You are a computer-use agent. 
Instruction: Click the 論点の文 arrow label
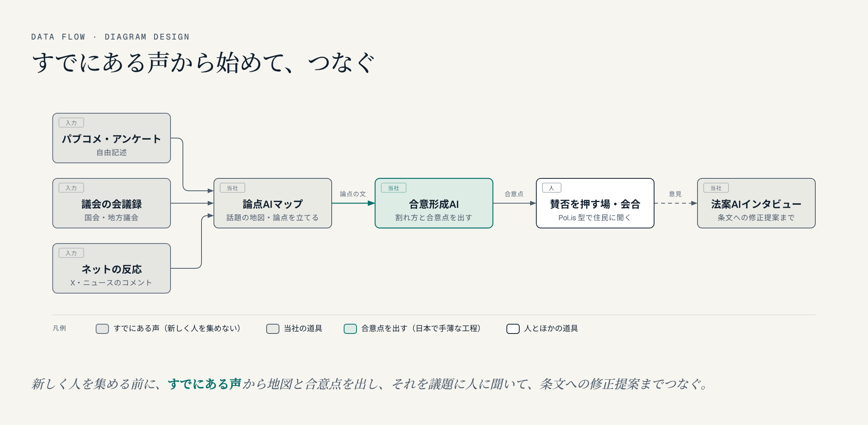click(x=353, y=194)
